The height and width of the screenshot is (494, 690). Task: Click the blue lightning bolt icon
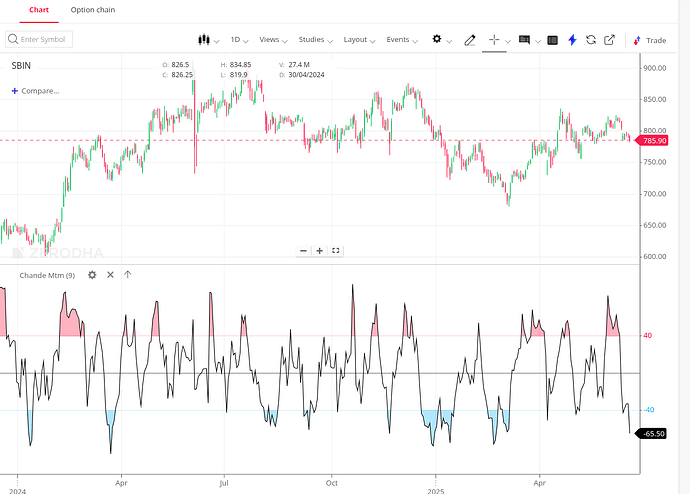pos(572,40)
